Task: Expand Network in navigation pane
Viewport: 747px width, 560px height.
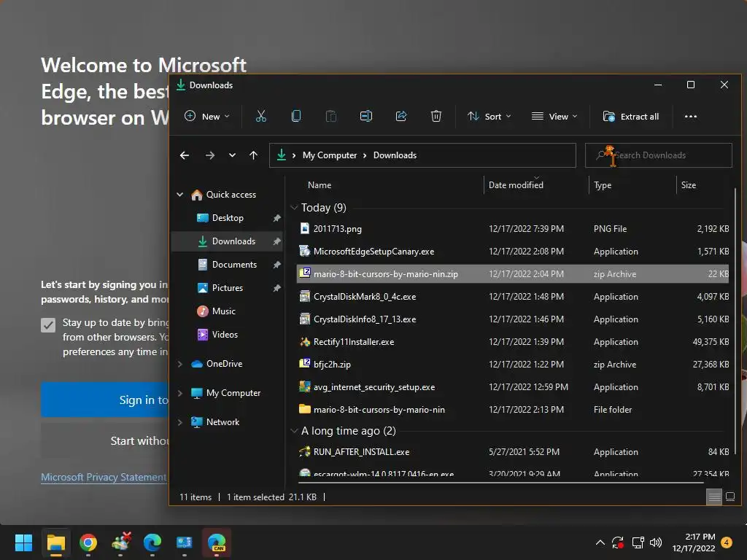Action: pos(180,422)
